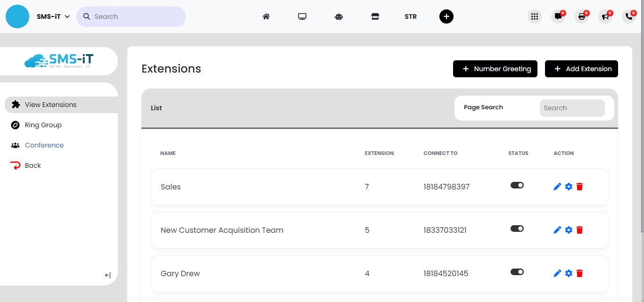Open settings gear for New Customer Acquisition Team

pyautogui.click(x=569, y=230)
